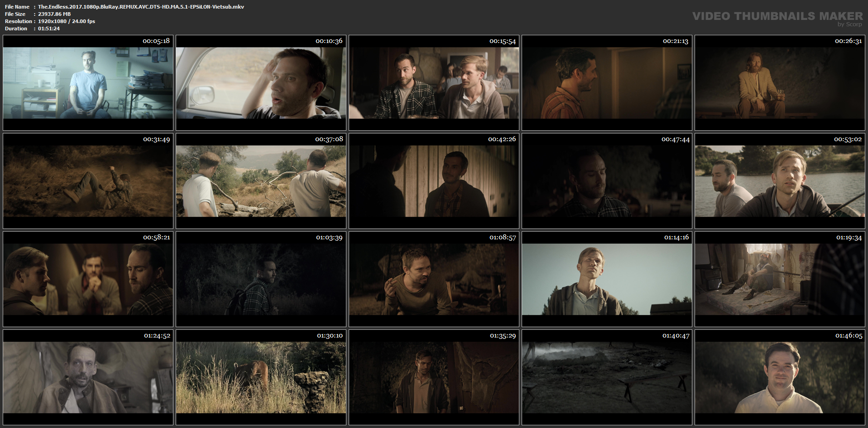
Task: Pick the frame stamped 01:35:29
Action: (x=434, y=377)
